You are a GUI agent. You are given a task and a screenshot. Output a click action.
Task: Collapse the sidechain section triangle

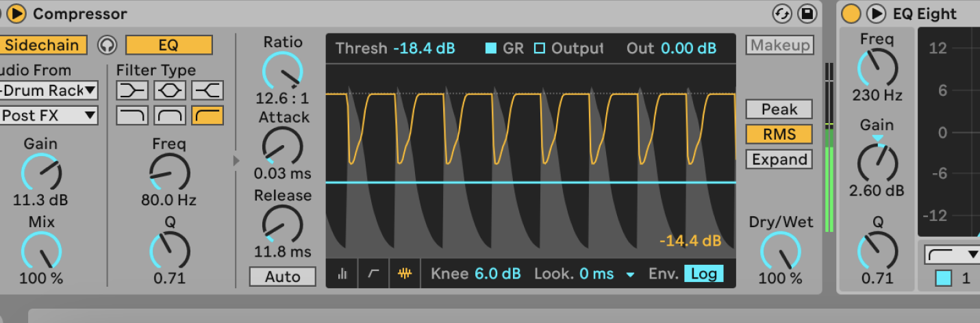pos(236,160)
